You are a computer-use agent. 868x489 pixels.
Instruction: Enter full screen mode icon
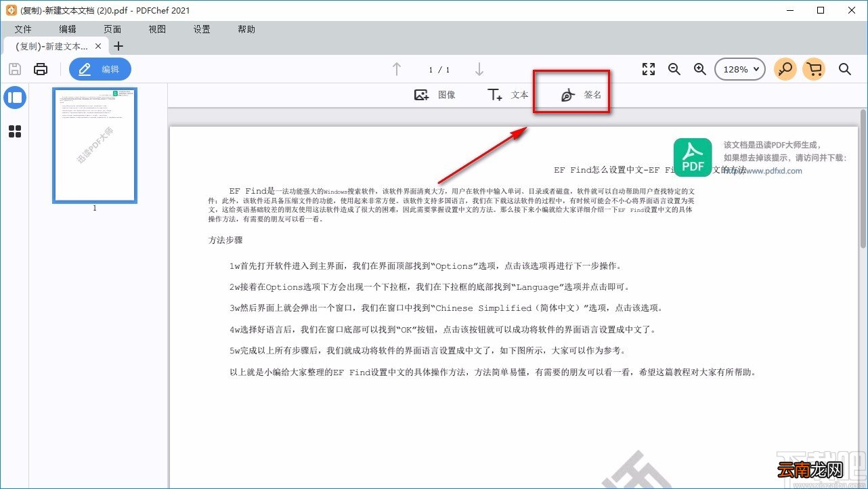pyautogui.click(x=649, y=69)
